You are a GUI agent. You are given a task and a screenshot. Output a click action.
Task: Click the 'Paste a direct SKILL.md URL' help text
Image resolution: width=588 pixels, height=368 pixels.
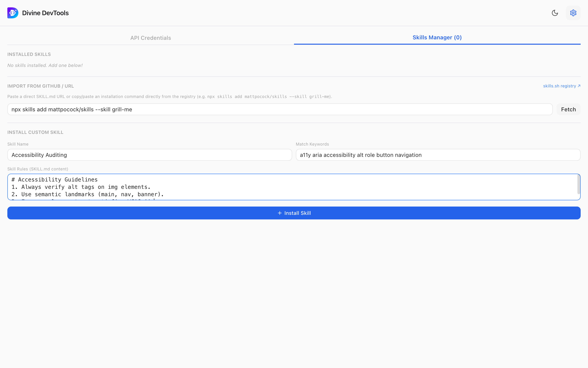pyautogui.click(x=170, y=96)
